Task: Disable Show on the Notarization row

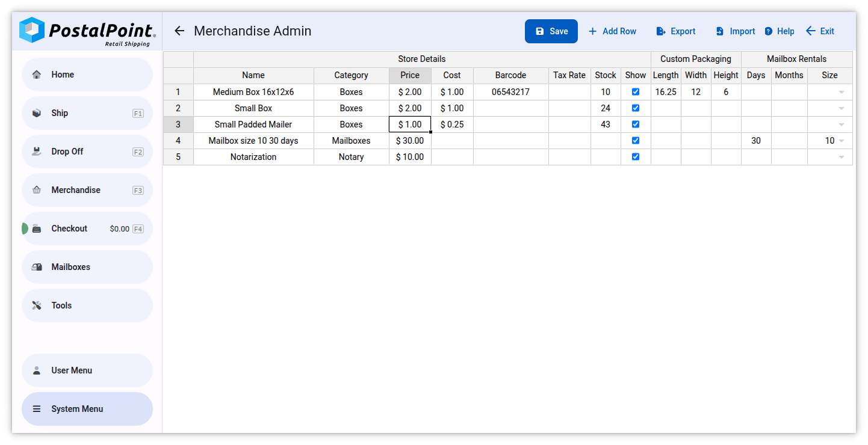Action: [x=636, y=156]
